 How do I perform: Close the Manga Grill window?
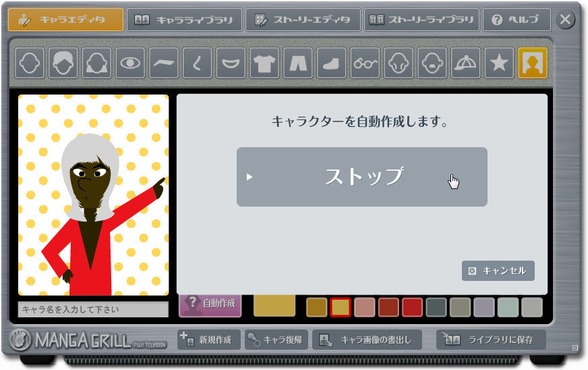click(x=565, y=20)
